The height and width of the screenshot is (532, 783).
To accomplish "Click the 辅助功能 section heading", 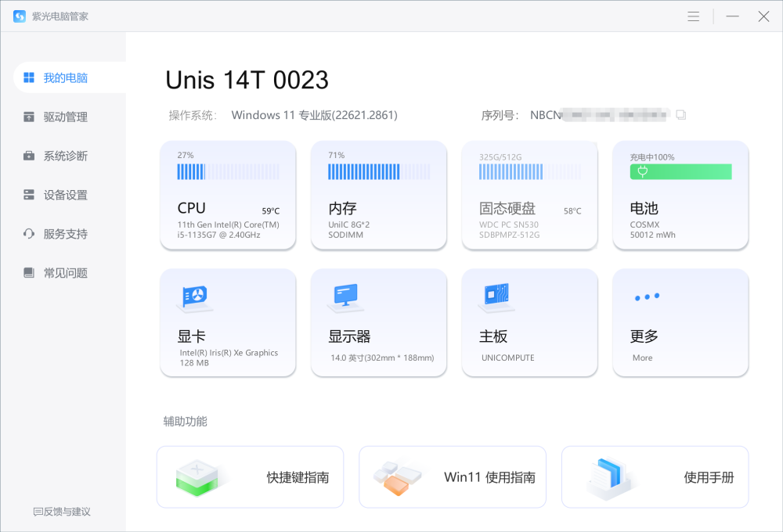I will [x=186, y=421].
